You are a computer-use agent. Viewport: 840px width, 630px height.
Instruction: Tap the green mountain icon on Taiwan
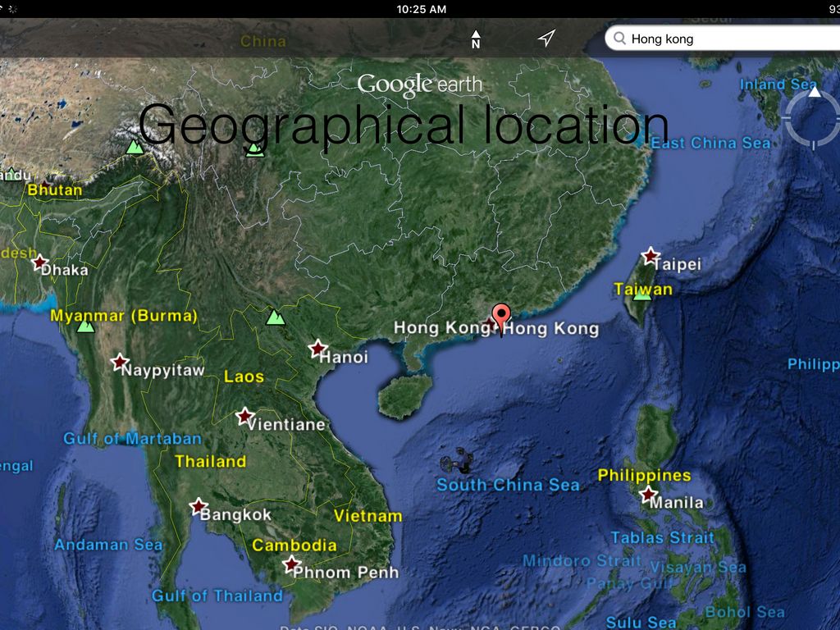click(642, 294)
